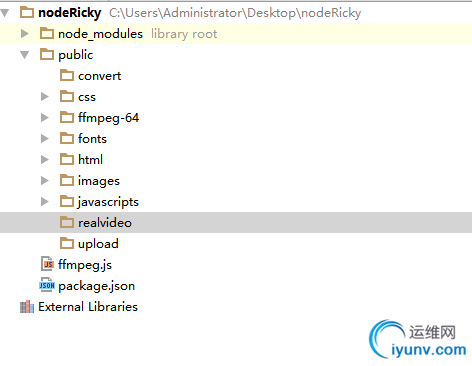This screenshot has height=366, width=472.
Task: Select the images folder label
Action: 99,181
